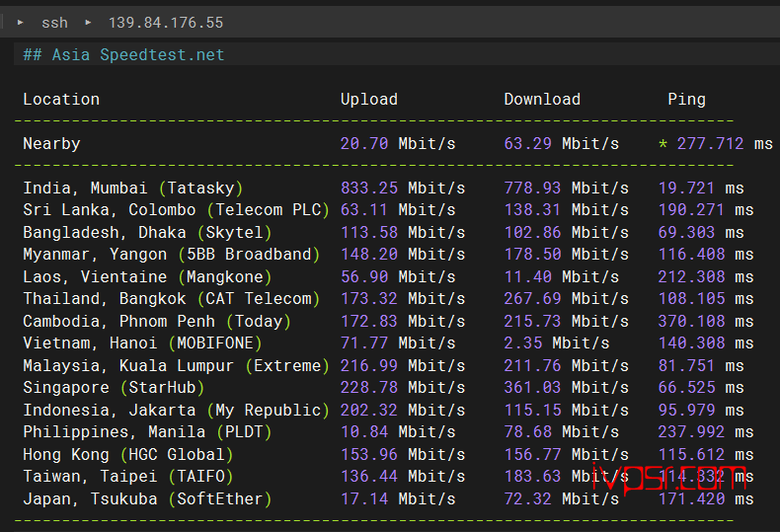Select Dhaka download 102.86
Screen dimensions: 780x532
(532, 232)
